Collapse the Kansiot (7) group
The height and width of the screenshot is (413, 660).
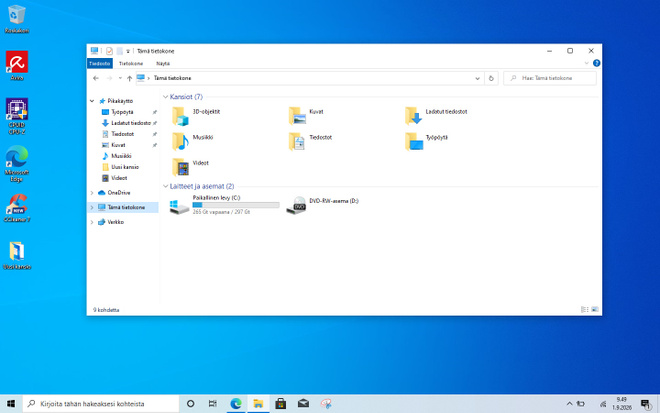pyautogui.click(x=165, y=97)
